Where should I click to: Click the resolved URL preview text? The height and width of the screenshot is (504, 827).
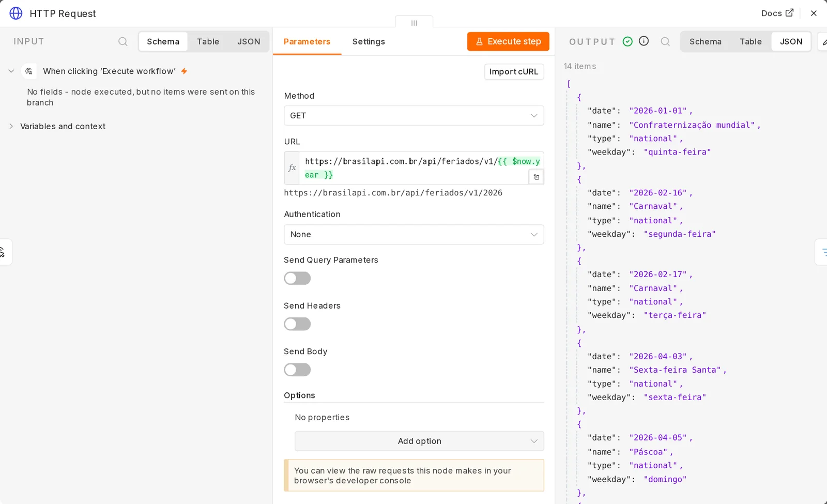[x=393, y=193]
